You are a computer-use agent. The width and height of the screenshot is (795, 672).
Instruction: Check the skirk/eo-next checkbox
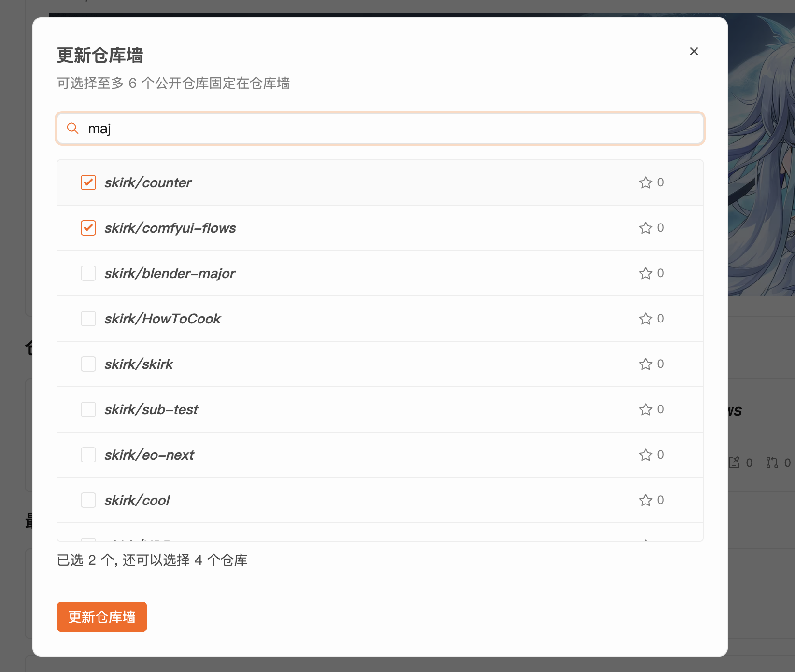[x=88, y=454]
